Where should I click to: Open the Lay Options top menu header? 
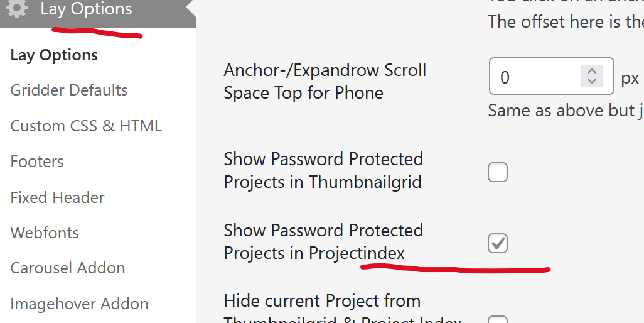(86, 9)
